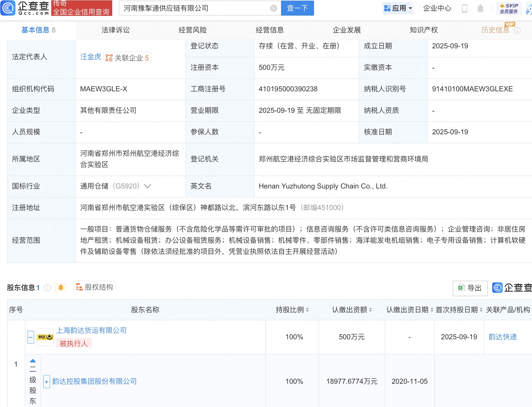This screenshot has height=407, width=532.
Task: Open SVIP member services
Action: coord(509,8)
